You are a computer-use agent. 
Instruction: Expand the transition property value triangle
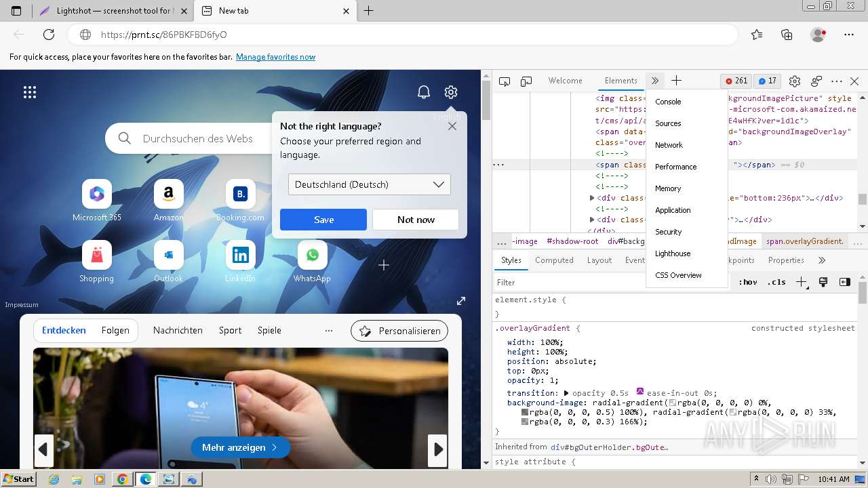point(566,392)
